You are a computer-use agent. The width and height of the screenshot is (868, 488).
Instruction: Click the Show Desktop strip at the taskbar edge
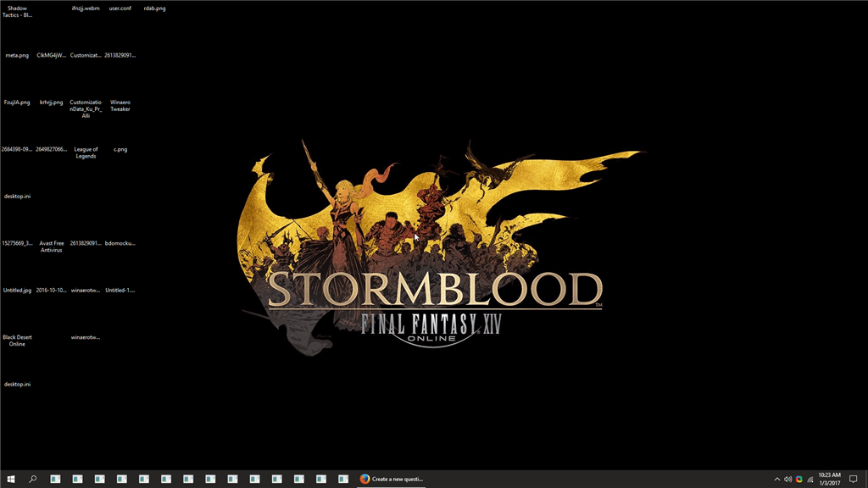point(865,480)
